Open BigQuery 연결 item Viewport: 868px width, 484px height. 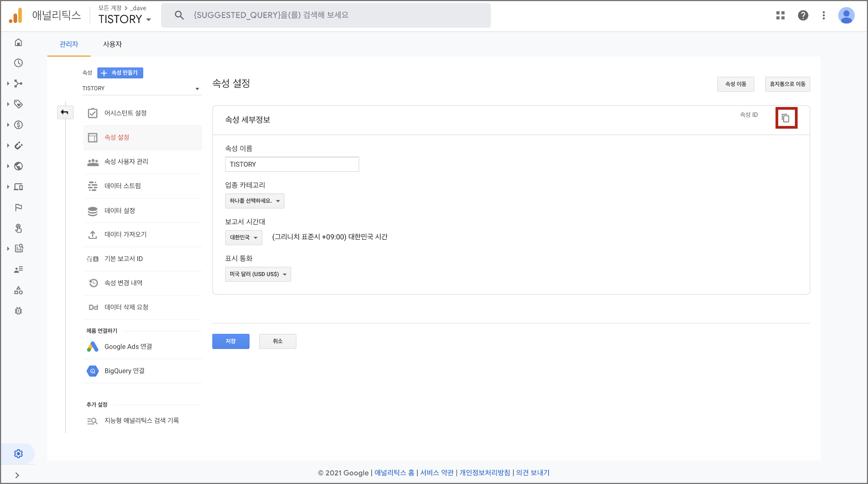tap(143, 371)
